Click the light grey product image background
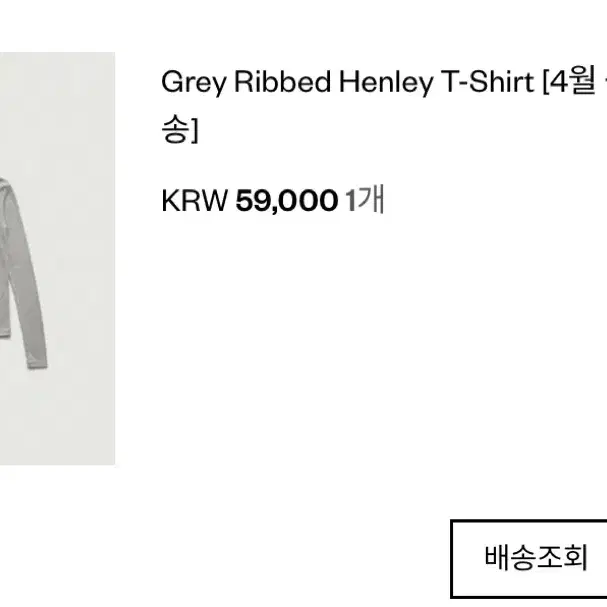Screen dimensions: 607x607 click(x=77, y=406)
